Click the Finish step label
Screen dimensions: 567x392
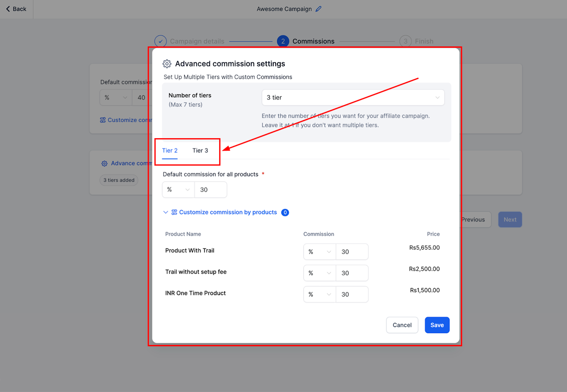424,41
